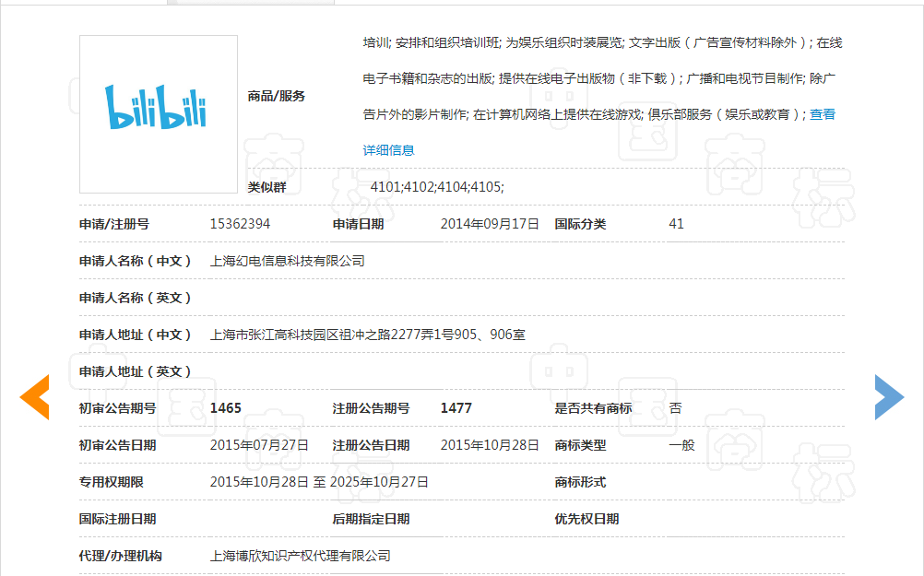This screenshot has height=576, width=924.
Task: Click the 后期指定日期 label
Action: [x=371, y=519]
